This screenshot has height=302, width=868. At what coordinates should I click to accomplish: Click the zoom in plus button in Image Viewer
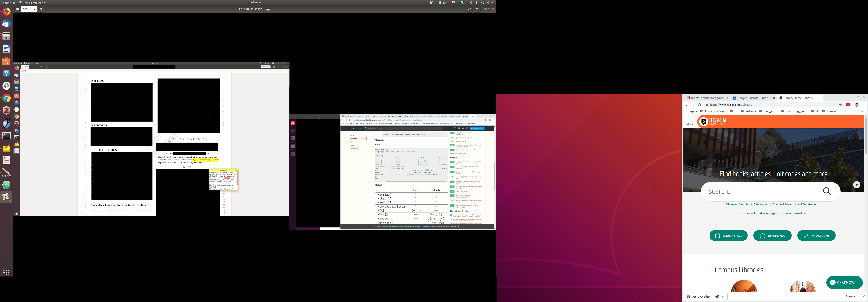[41, 9]
